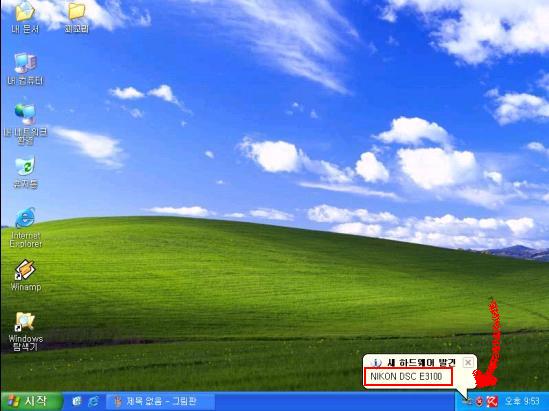549x411 pixels.
Task: Click the 오후 9:53 taskbar clock
Action: coord(522,401)
